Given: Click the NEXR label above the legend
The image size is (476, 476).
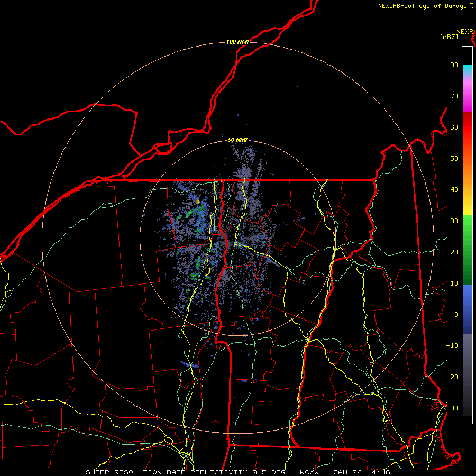Looking at the screenshot, I should 465,32.
